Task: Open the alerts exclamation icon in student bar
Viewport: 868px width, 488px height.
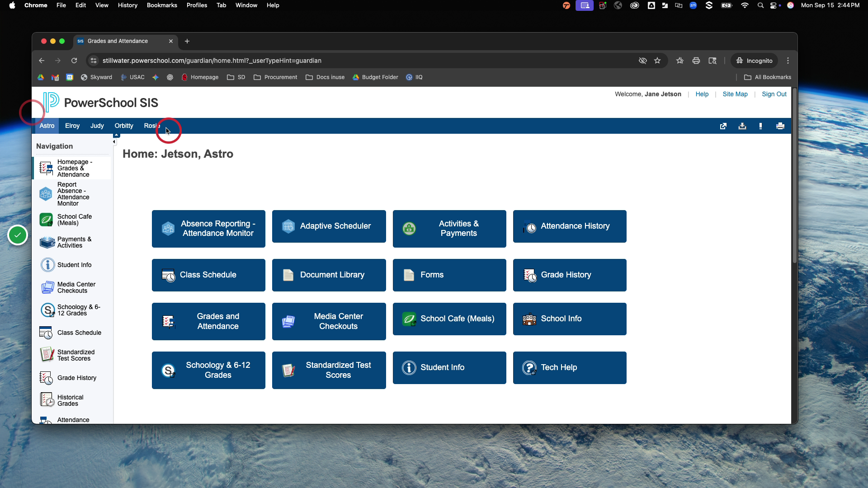Action: pos(761,126)
